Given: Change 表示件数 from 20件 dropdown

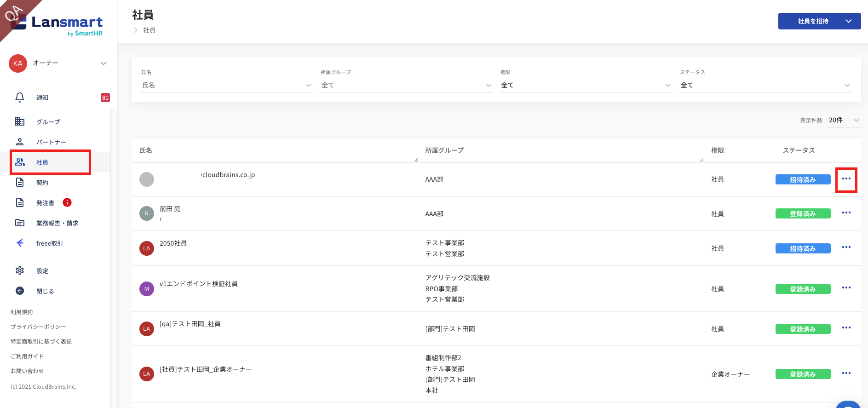Looking at the screenshot, I should (844, 121).
